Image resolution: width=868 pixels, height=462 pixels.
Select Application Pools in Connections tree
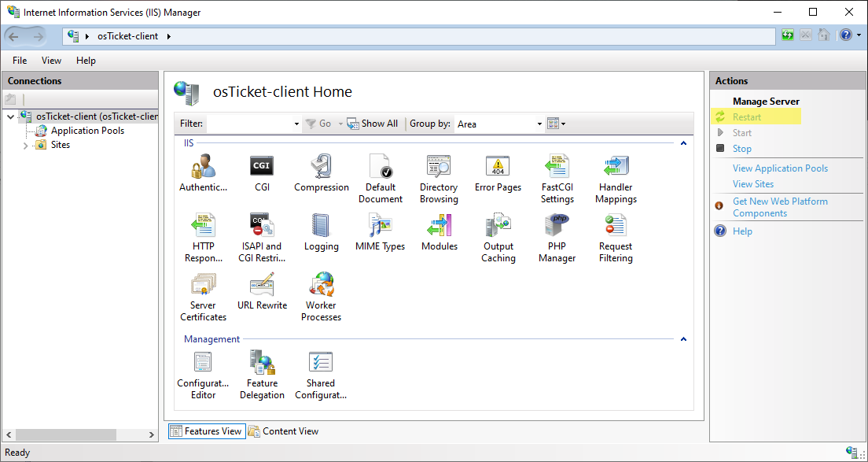87,131
